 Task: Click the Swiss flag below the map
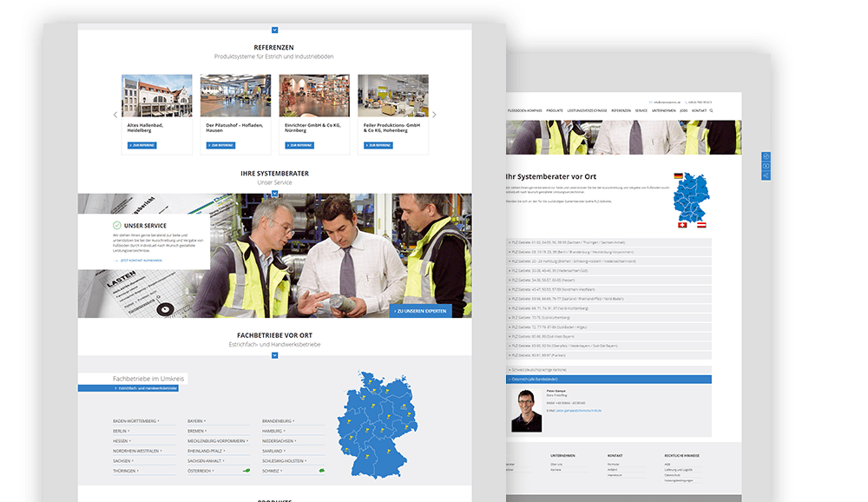(x=682, y=225)
